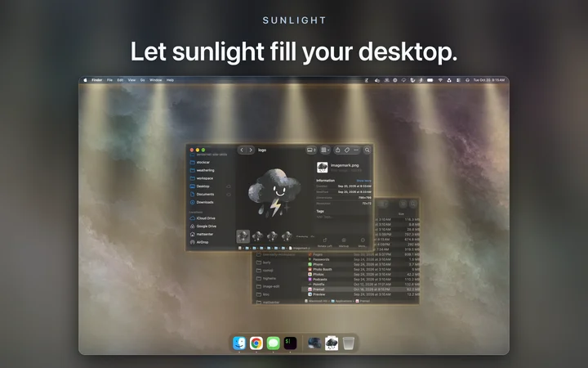588x368 pixels.
Task: Open the File menu
Action: pyautogui.click(x=109, y=80)
